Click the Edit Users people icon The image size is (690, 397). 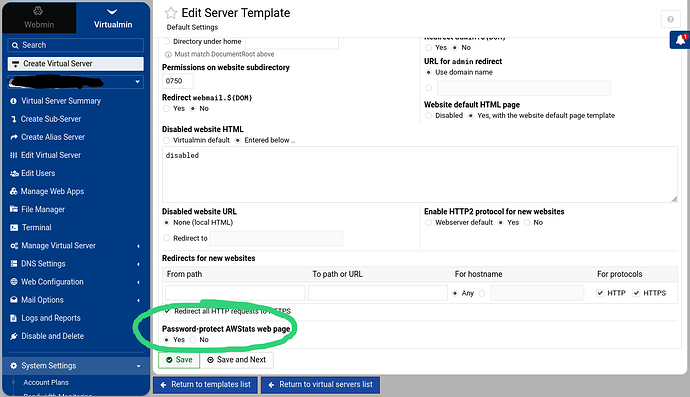(x=14, y=173)
